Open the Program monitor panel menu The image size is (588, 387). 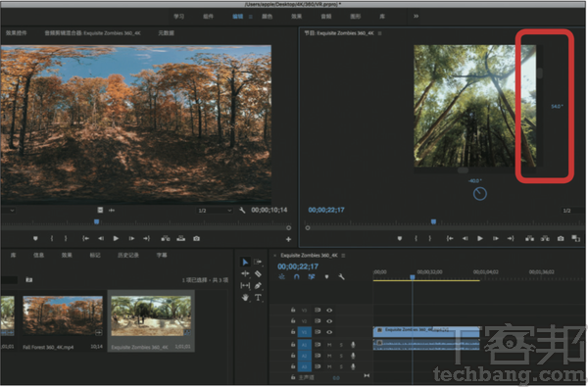pos(379,33)
